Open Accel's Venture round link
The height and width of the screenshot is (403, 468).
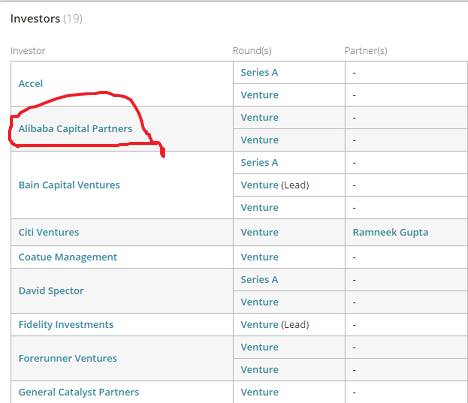[x=260, y=95]
